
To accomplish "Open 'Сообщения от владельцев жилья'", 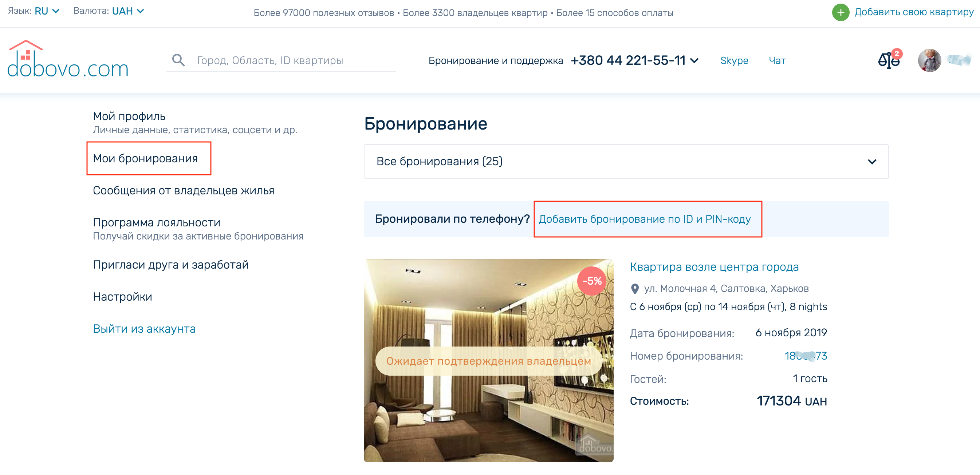I will (184, 190).
